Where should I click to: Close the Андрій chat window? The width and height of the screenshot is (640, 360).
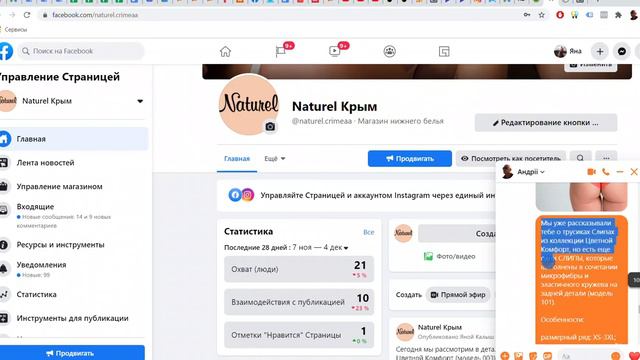click(634, 172)
